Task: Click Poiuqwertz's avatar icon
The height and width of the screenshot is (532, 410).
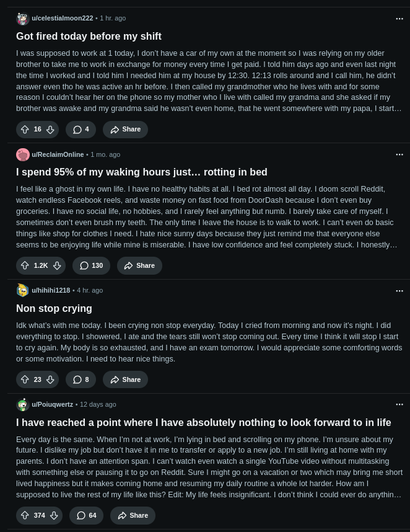Action: (x=23, y=404)
